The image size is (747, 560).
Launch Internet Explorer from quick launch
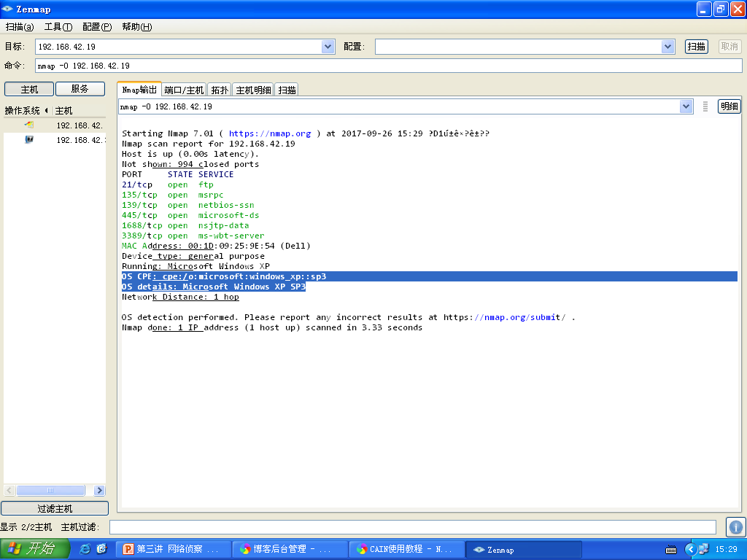85,549
